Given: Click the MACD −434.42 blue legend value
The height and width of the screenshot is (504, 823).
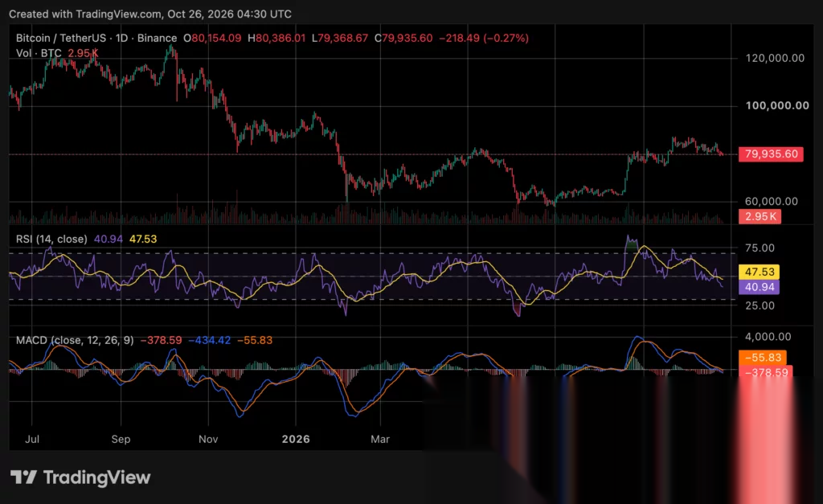Looking at the screenshot, I should [210, 340].
